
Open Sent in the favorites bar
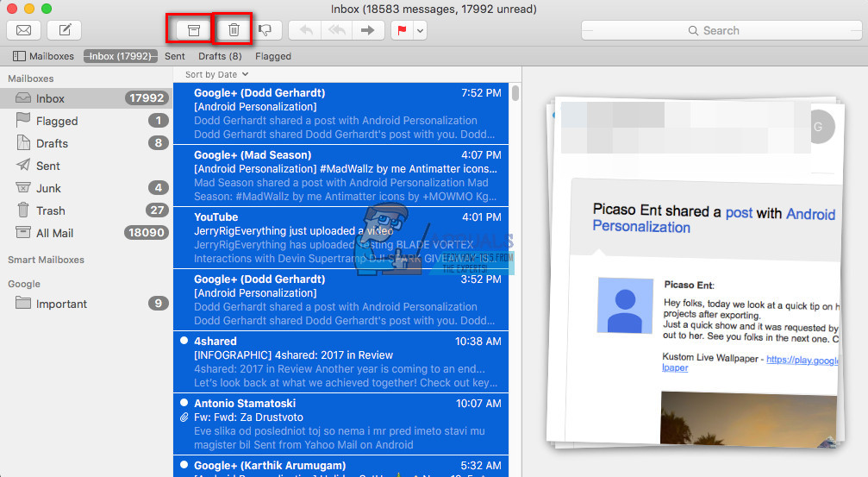tap(174, 56)
